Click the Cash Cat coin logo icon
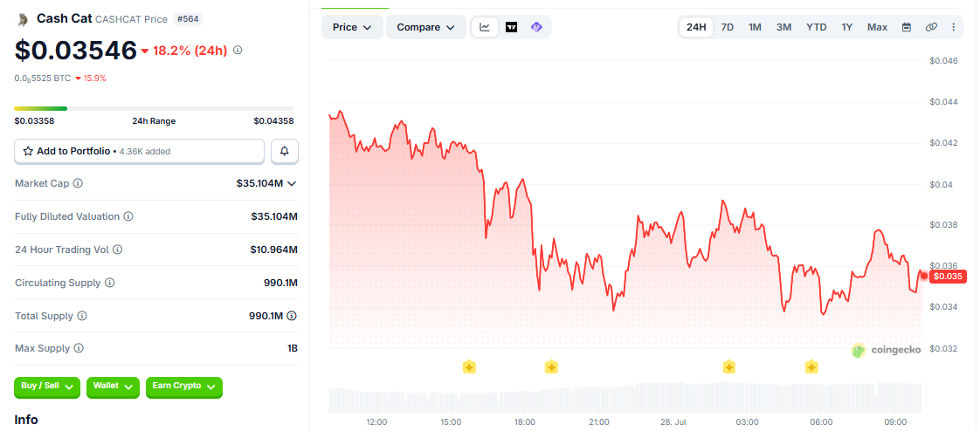Viewport: 980px width, 431px height. 23,19
